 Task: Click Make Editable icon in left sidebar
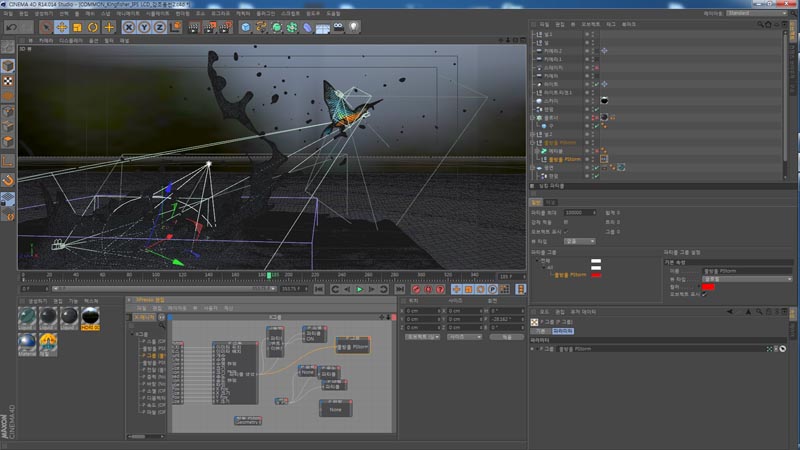(x=8, y=47)
